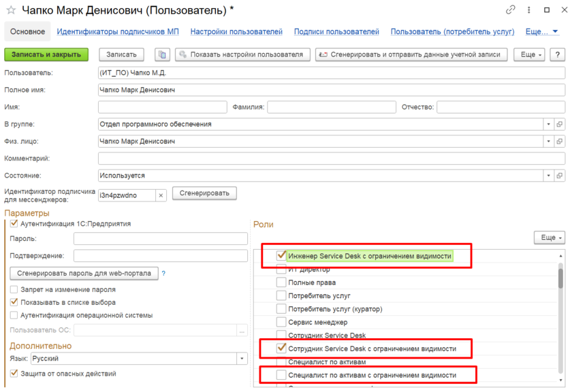
Task: Open the В группе linked item
Action: click(560, 125)
